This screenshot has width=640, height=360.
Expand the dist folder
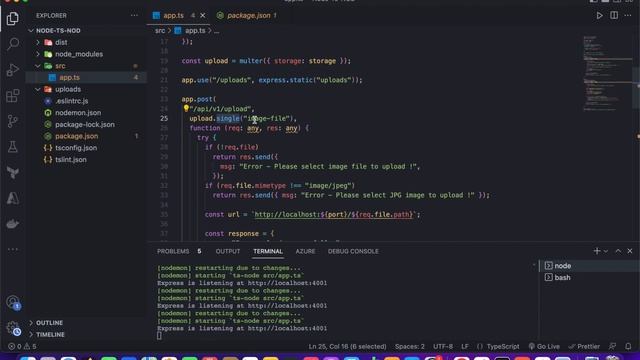pos(38,42)
